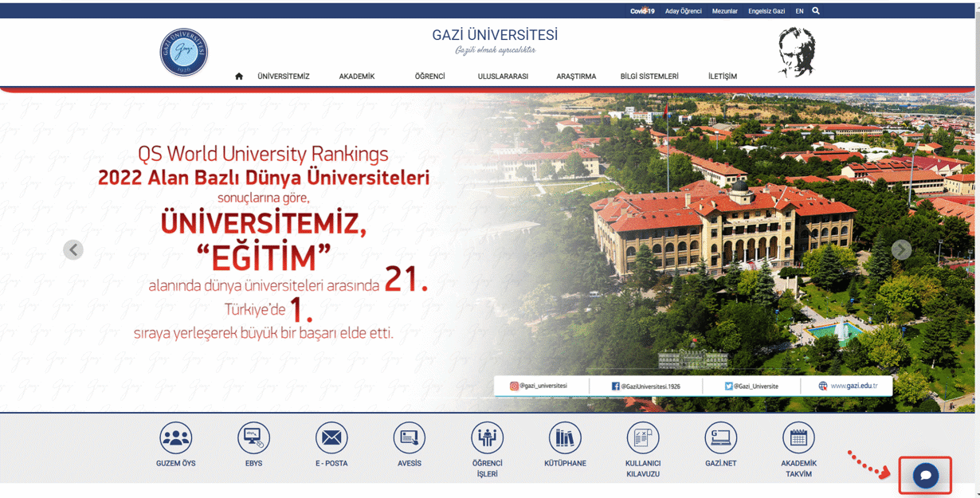Click Twitter @Gazi_Universite icon
This screenshot has width=980, height=498.
(729, 386)
